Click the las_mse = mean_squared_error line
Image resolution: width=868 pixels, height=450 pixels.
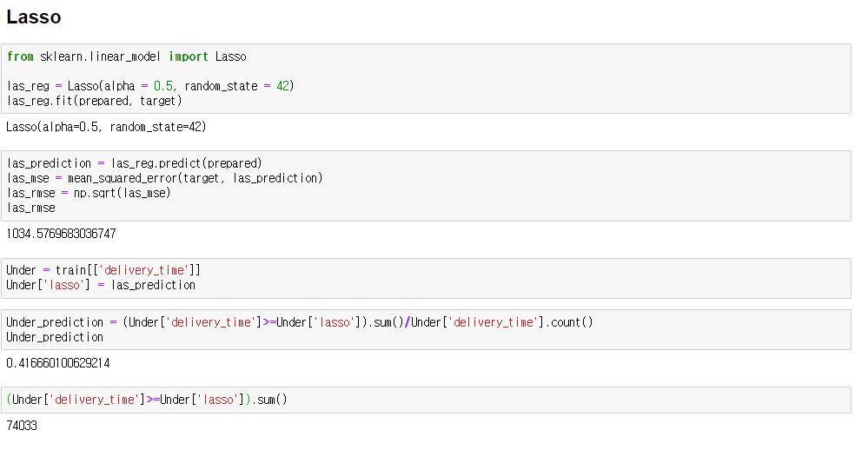pos(164,178)
